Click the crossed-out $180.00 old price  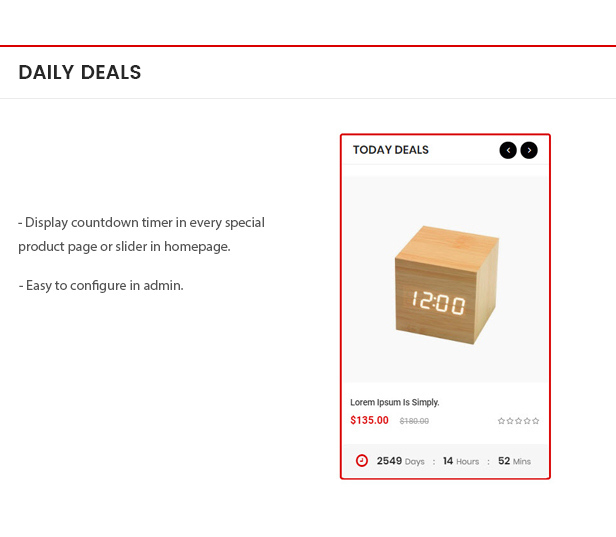point(414,421)
